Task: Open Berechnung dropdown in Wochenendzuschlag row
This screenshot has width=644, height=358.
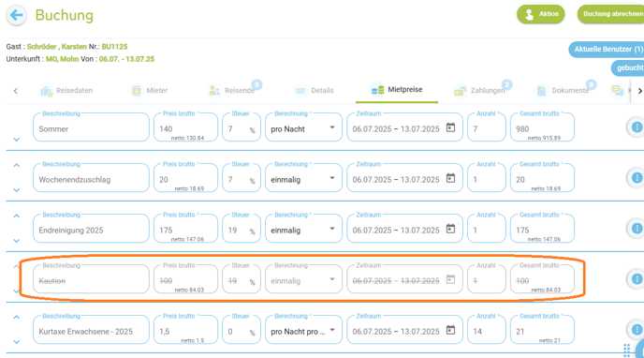Action: click(303, 178)
